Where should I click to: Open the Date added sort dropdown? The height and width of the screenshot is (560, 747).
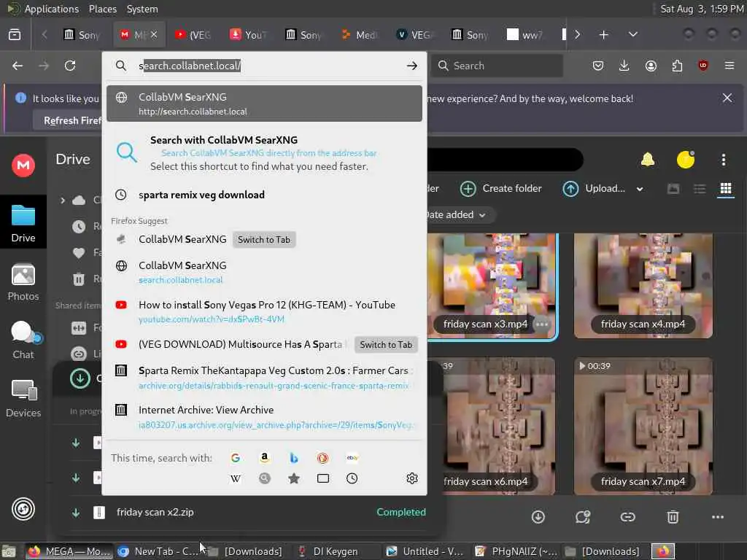[x=454, y=215]
